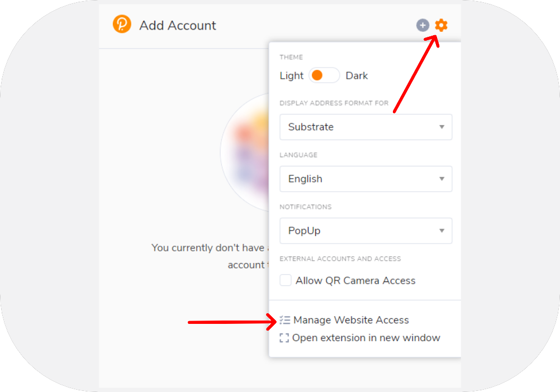Image resolution: width=560 pixels, height=392 pixels.
Task: Click the Allow QR Camera Access label
Action: tap(355, 281)
